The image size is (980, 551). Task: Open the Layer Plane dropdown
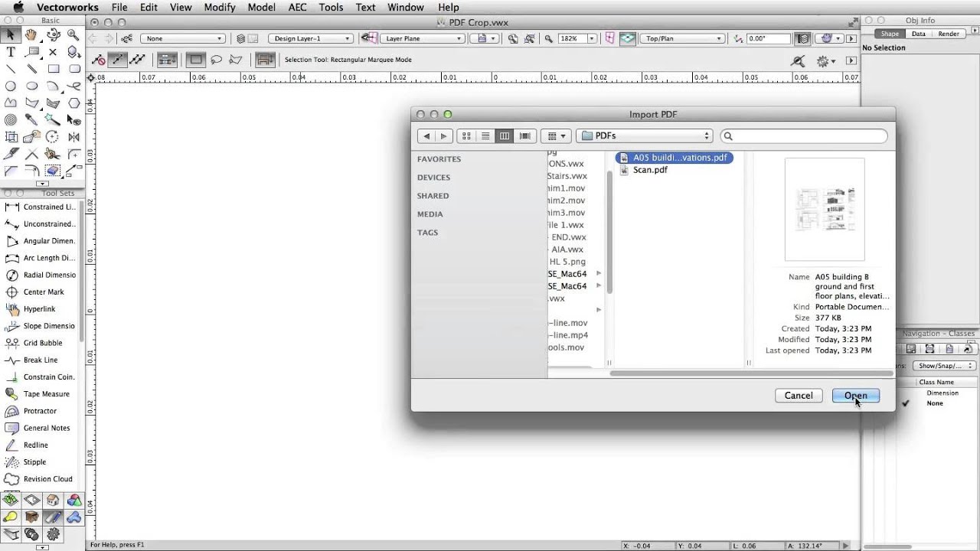(423, 38)
